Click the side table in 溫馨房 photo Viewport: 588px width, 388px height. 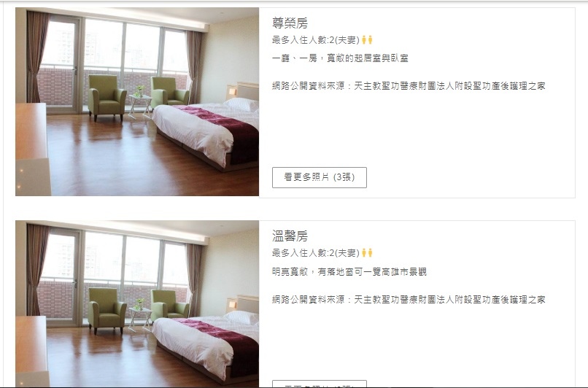(x=140, y=319)
